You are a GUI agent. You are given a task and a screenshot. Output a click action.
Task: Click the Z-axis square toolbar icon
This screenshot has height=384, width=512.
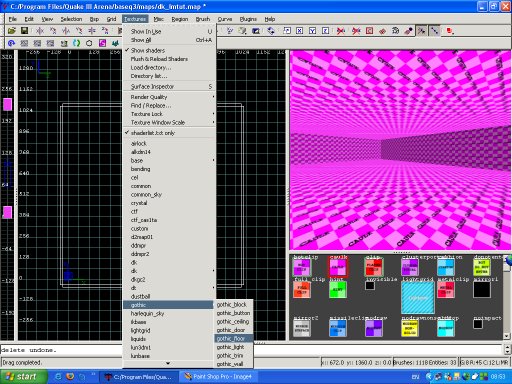325,31
